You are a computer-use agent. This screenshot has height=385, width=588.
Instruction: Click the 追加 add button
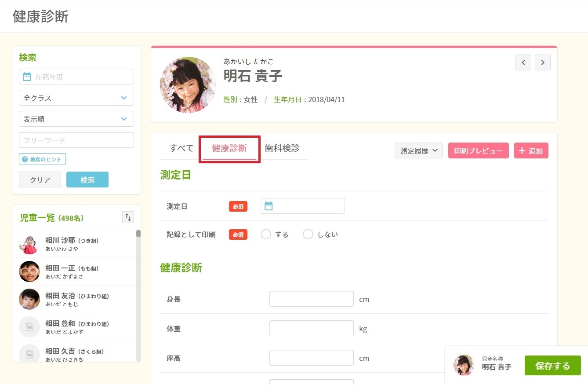(531, 150)
